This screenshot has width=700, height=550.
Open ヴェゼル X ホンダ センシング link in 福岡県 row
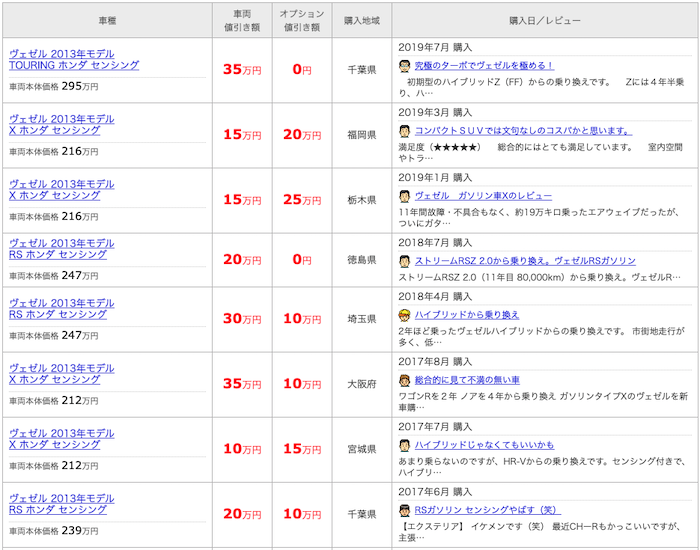62,125
